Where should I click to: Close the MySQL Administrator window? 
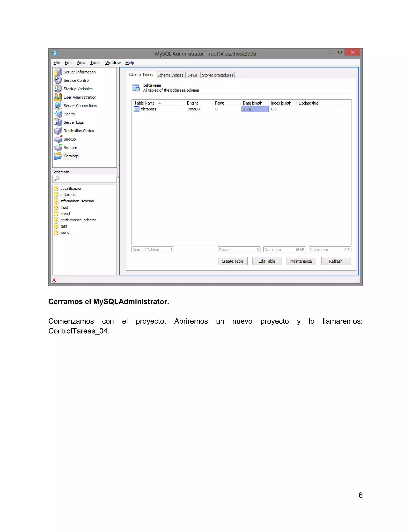point(352,52)
